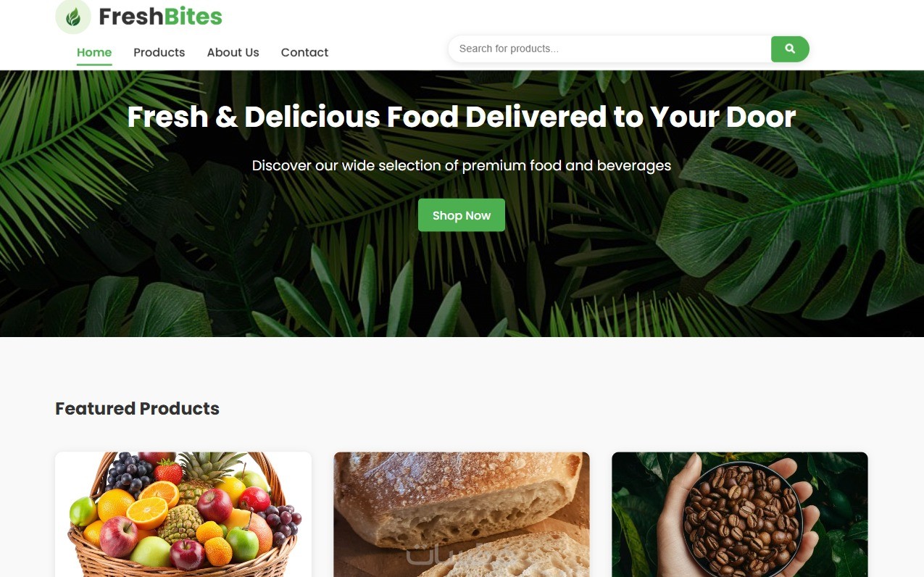
Task: Click the halved orange in the basket
Action: (148, 510)
